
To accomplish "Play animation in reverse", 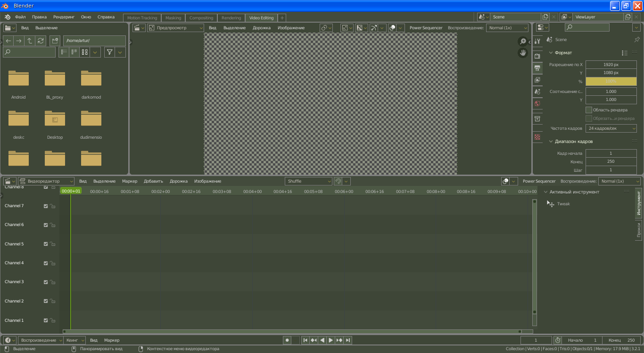I will (322, 340).
